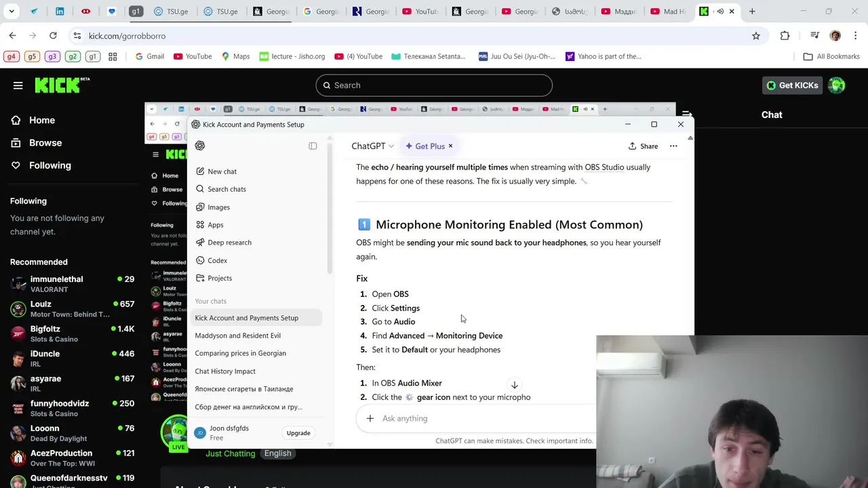868x488 pixels.
Task: Open the g3 saved tab group
Action: [x=52, y=56]
